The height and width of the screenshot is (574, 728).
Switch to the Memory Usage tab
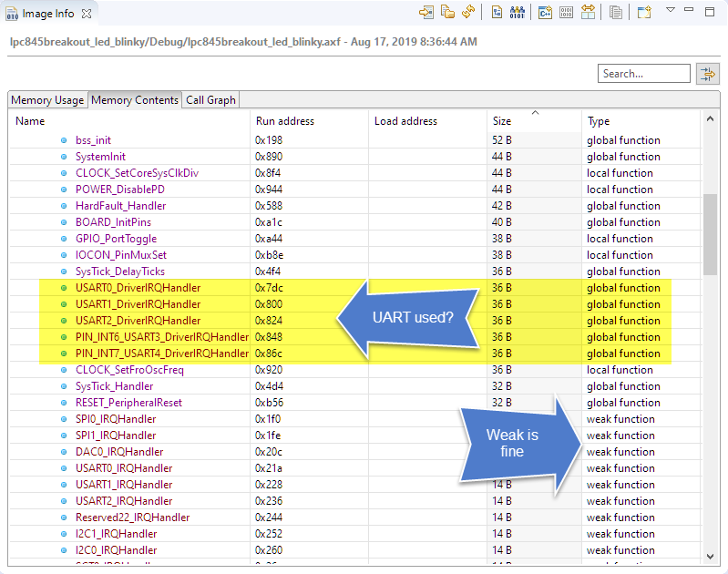tap(47, 100)
